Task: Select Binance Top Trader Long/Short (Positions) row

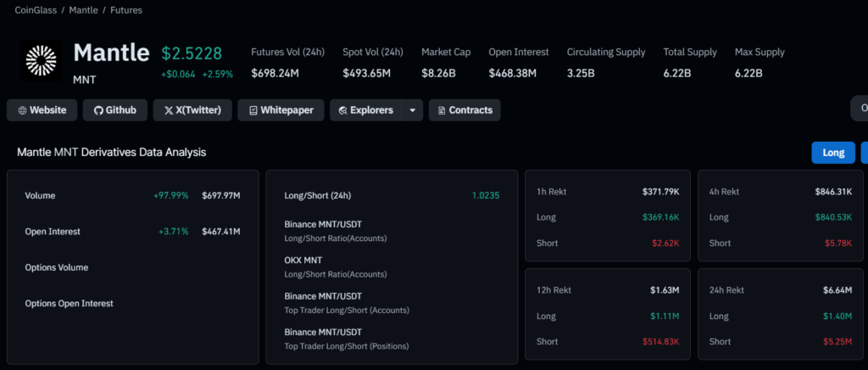Action: pyautogui.click(x=392, y=339)
